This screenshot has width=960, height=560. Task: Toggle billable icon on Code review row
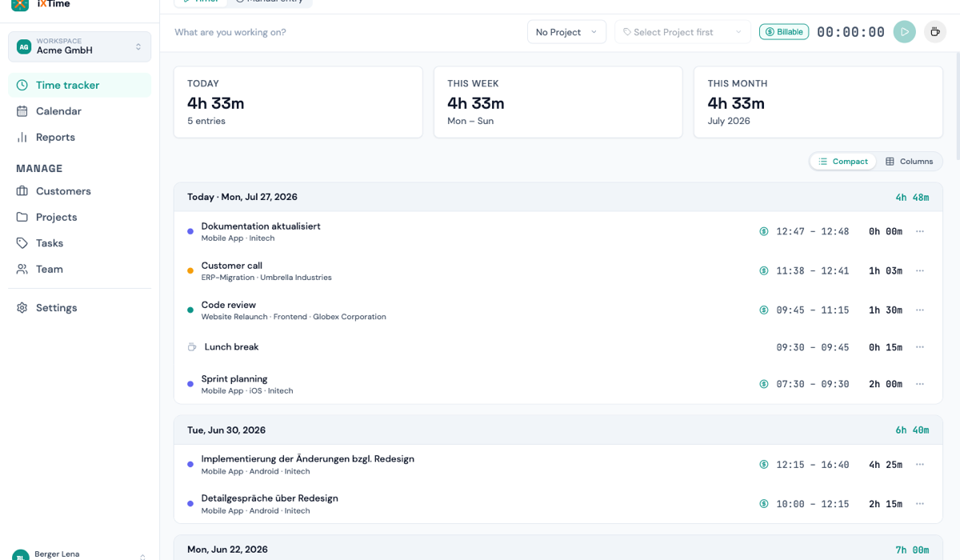pyautogui.click(x=764, y=310)
